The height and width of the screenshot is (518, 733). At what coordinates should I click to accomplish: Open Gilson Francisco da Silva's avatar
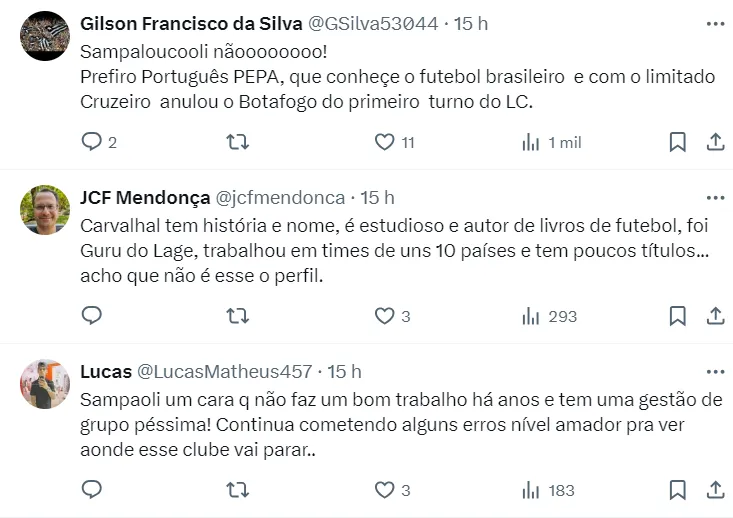click(45, 36)
